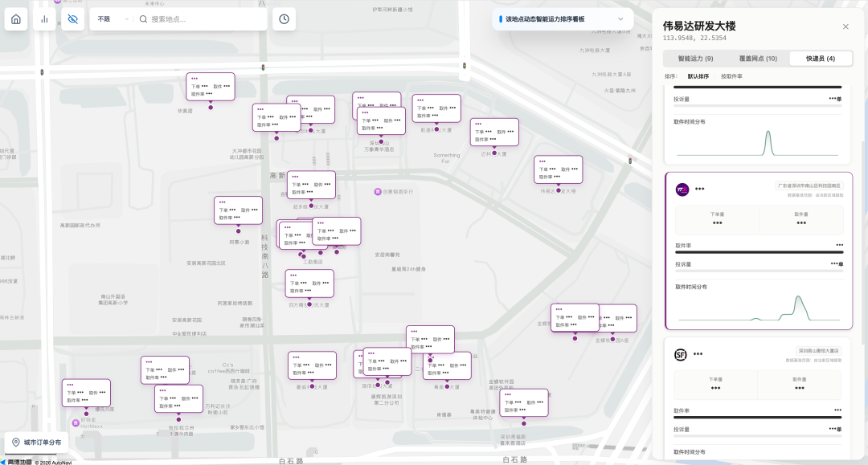
Task: Click the 取件率 progress bar in YTO card
Action: tap(759, 252)
